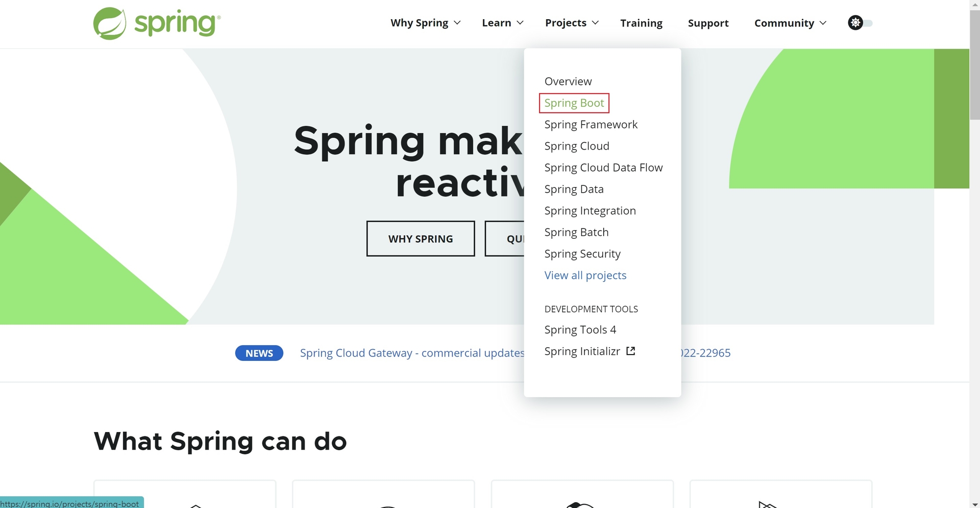Click the Learn menu label
Screen dimensions: 980x508
coord(496,23)
